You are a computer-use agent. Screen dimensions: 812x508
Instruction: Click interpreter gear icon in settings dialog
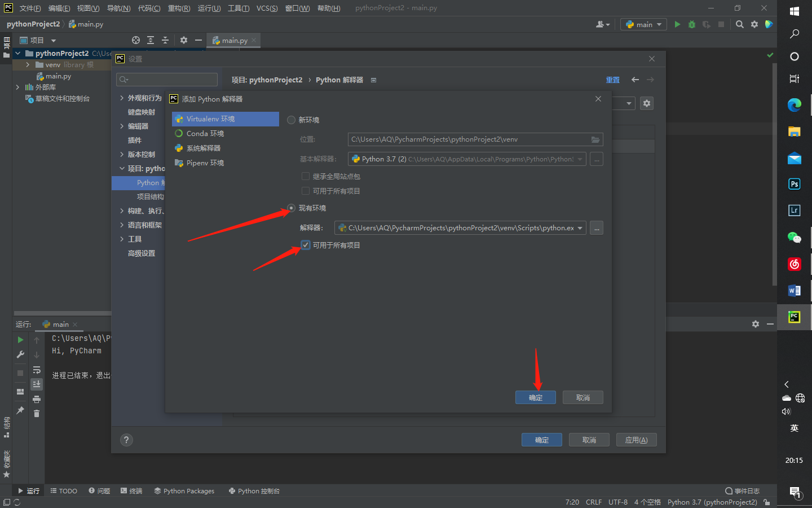pos(647,103)
